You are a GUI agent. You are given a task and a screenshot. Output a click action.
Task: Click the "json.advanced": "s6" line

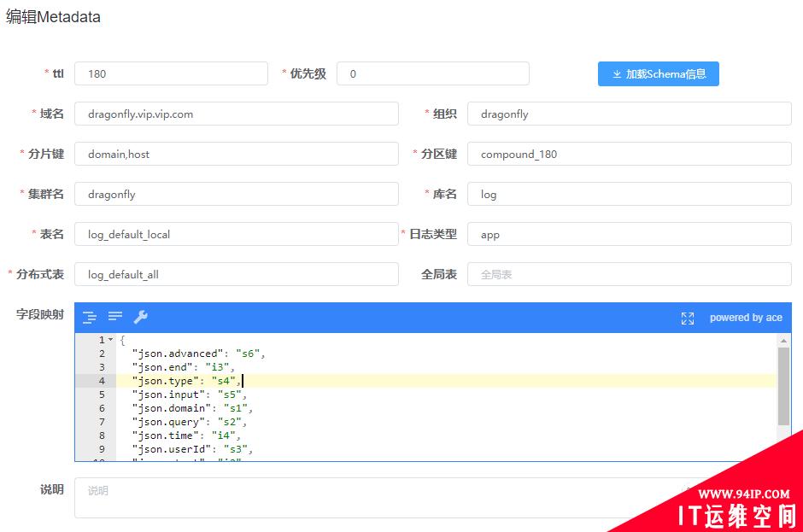(199, 354)
